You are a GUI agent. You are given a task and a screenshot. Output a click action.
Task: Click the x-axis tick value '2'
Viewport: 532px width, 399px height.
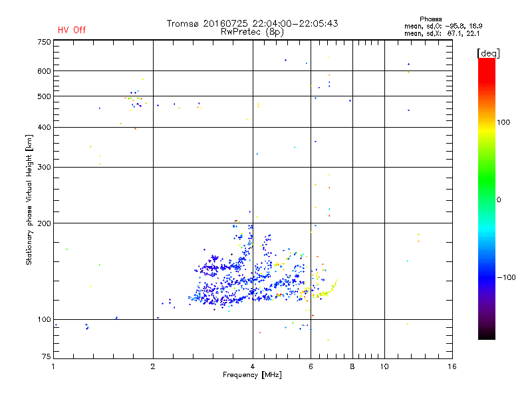pyautogui.click(x=153, y=366)
